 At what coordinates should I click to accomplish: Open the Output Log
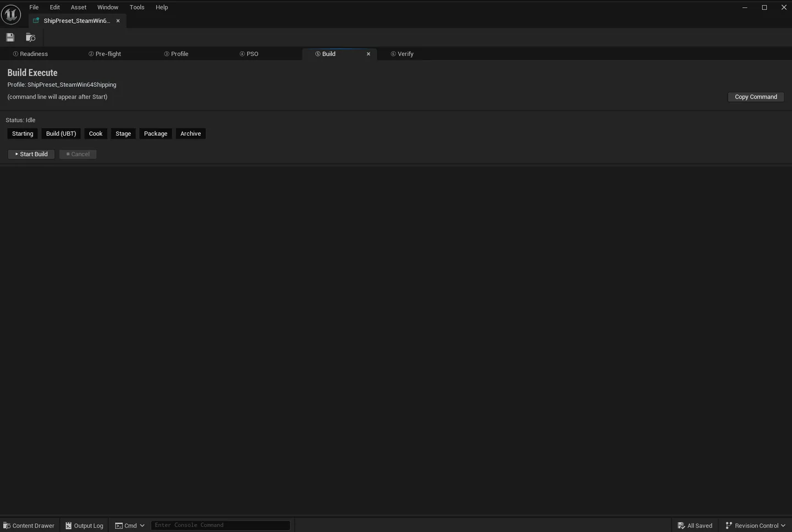point(84,525)
